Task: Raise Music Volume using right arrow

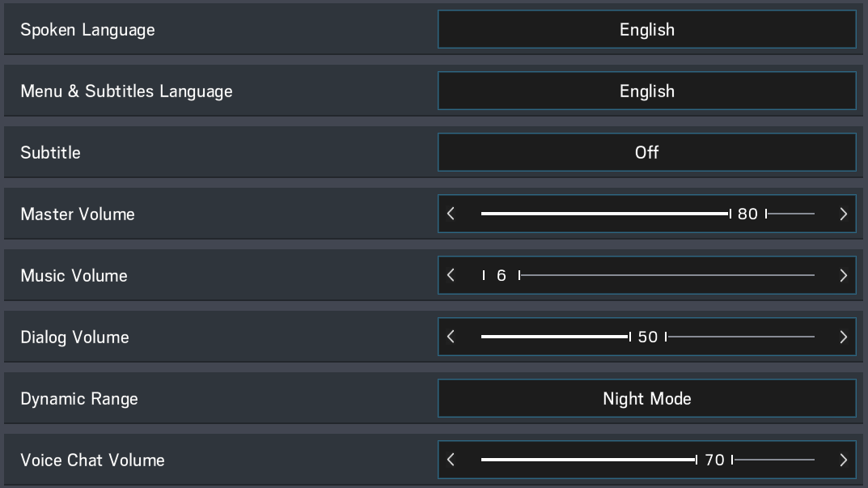Action: pos(843,276)
